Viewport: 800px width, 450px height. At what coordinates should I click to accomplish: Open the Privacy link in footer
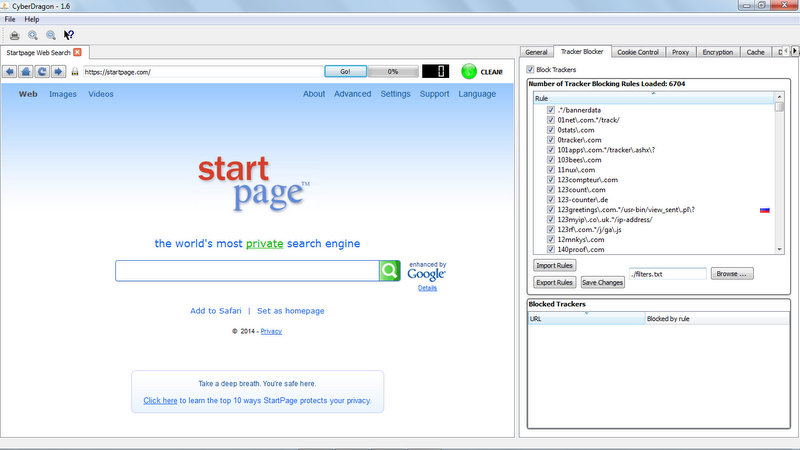tap(271, 331)
